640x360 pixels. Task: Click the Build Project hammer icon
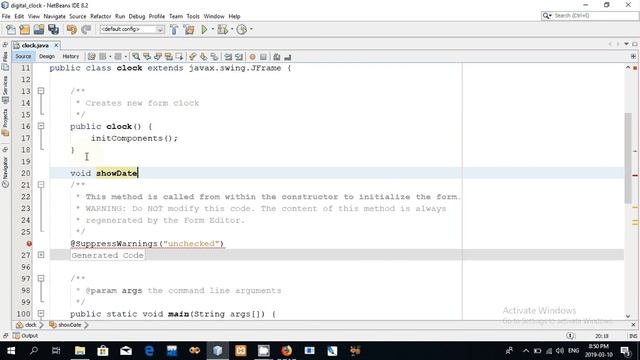(174, 29)
